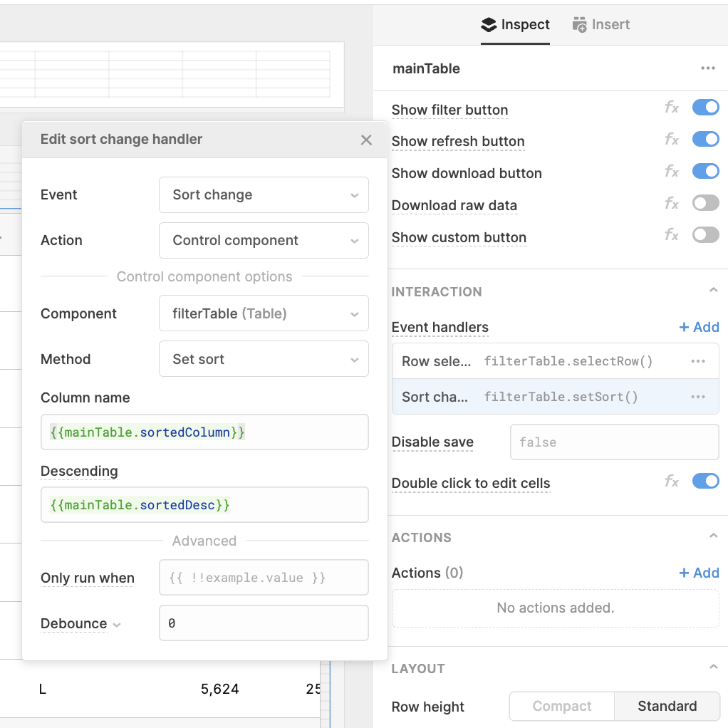Click the fx icon next to Show custom button
This screenshot has height=728, width=728.
671,235
